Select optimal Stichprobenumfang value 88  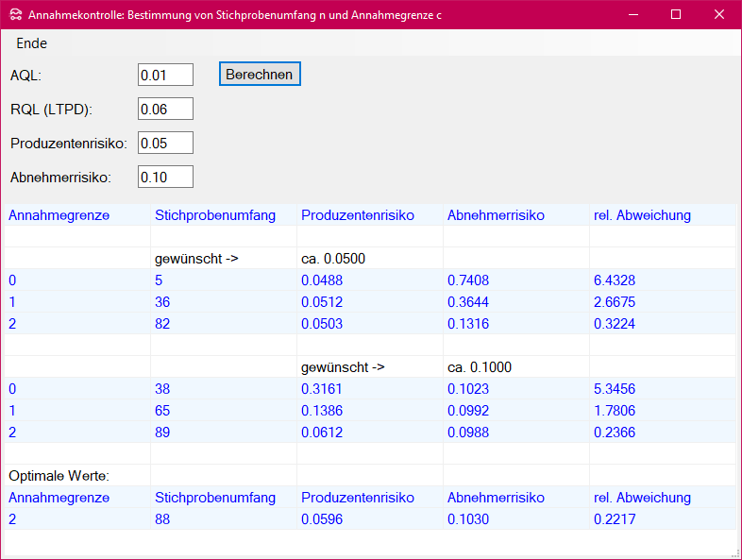(x=167, y=518)
